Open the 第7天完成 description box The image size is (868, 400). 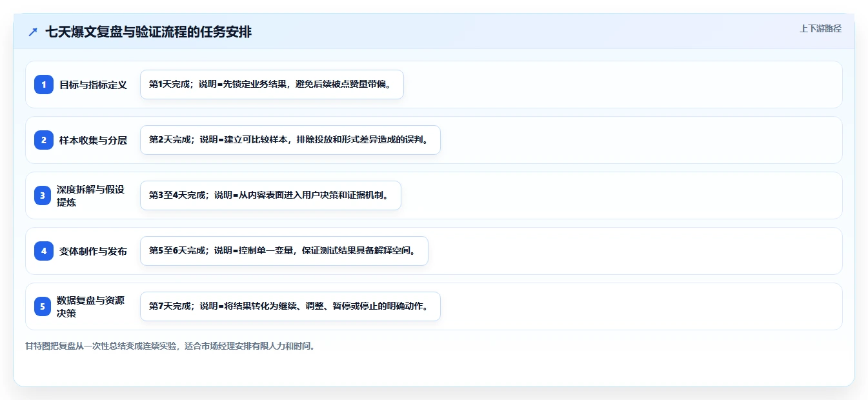[x=290, y=306]
